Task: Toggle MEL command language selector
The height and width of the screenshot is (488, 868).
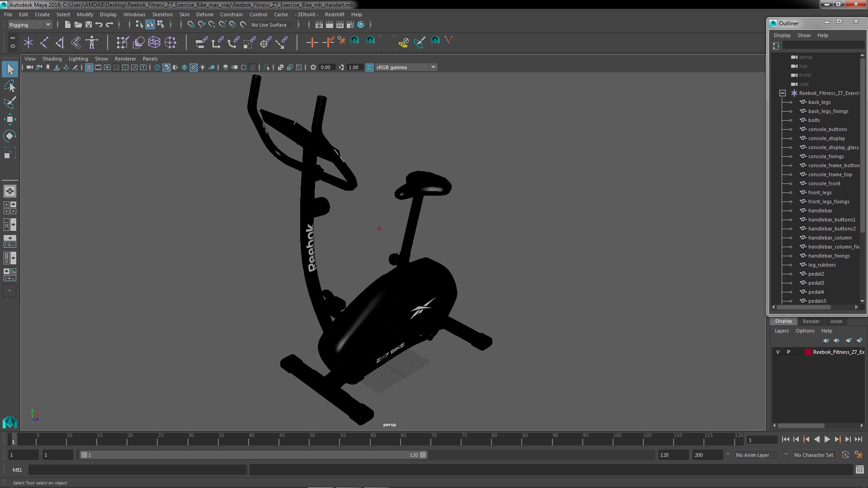Action: pyautogui.click(x=17, y=470)
